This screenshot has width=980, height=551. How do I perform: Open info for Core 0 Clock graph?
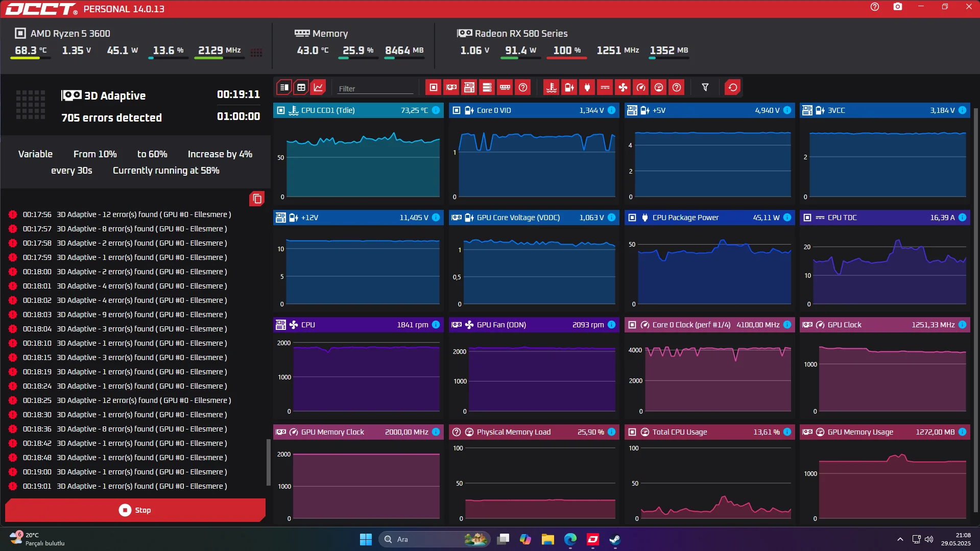787,325
